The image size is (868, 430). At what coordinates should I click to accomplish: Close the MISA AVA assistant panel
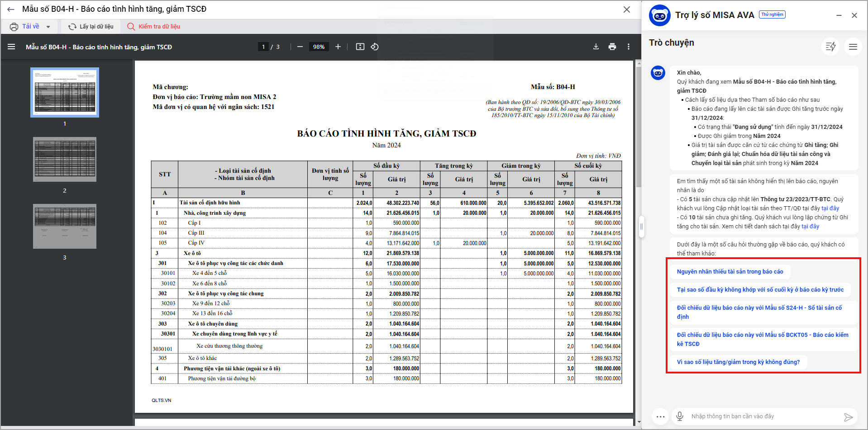coord(854,15)
